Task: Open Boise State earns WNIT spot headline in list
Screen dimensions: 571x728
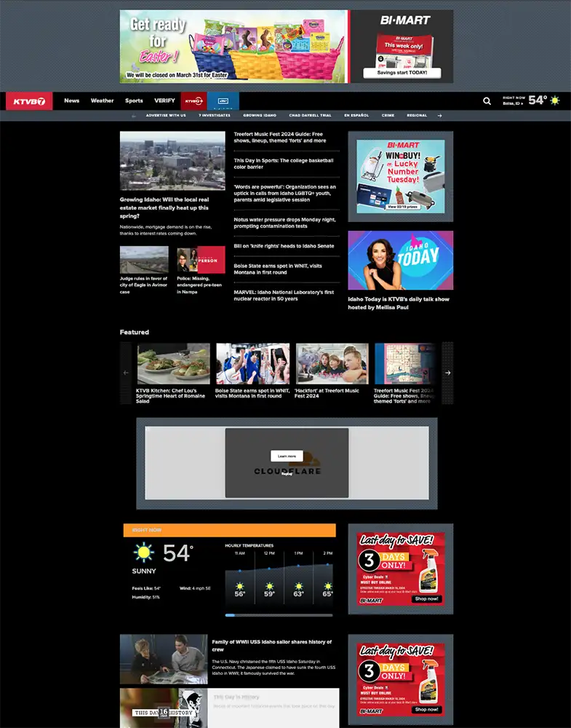Action: point(278,269)
